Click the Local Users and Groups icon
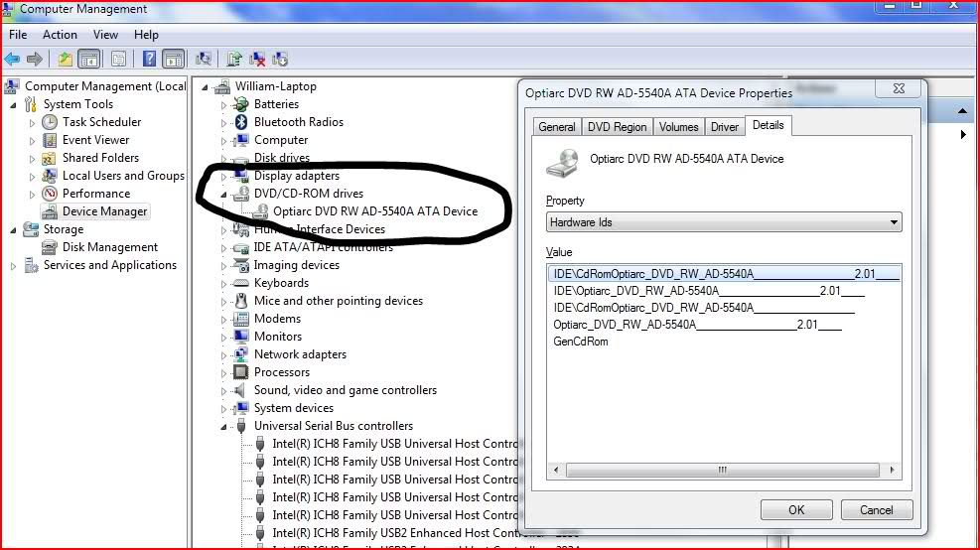Image resolution: width=980 pixels, height=550 pixels. coord(50,177)
